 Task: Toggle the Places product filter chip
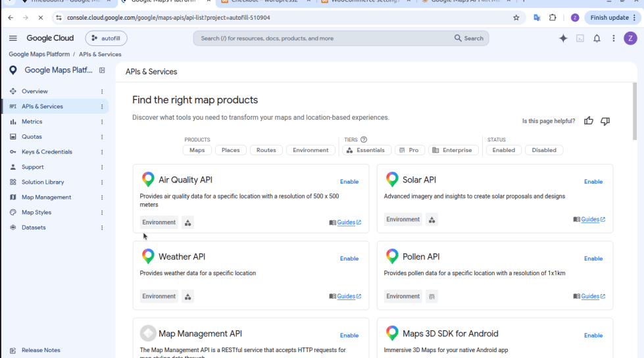[230, 150]
